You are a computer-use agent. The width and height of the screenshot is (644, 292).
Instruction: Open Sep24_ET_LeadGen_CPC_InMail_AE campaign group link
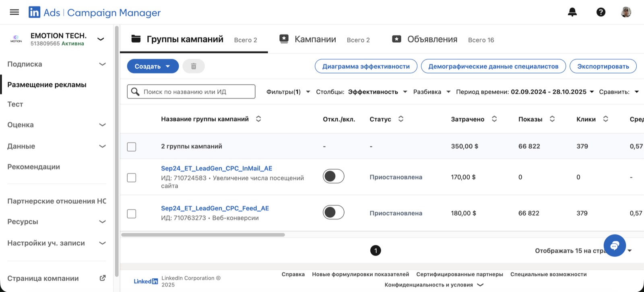[x=217, y=168]
